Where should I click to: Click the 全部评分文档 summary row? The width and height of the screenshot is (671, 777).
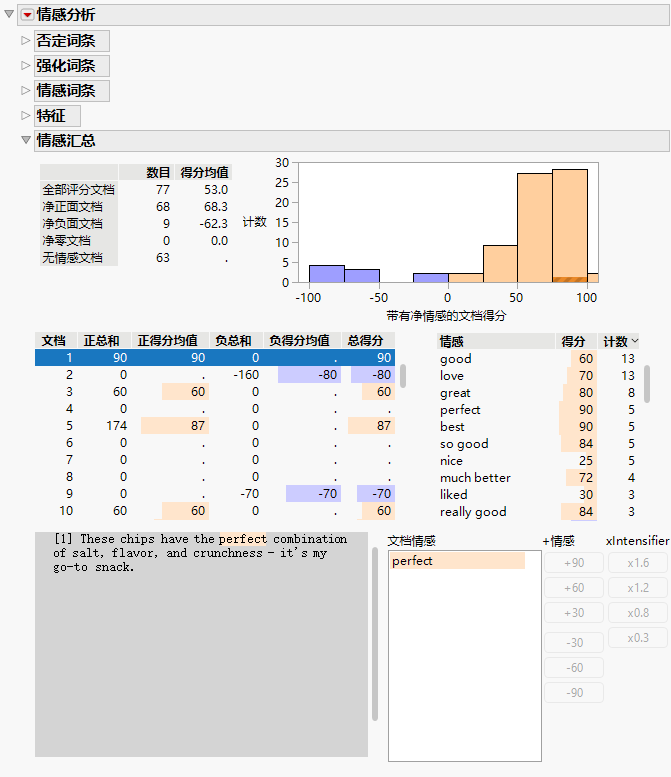(x=135, y=190)
